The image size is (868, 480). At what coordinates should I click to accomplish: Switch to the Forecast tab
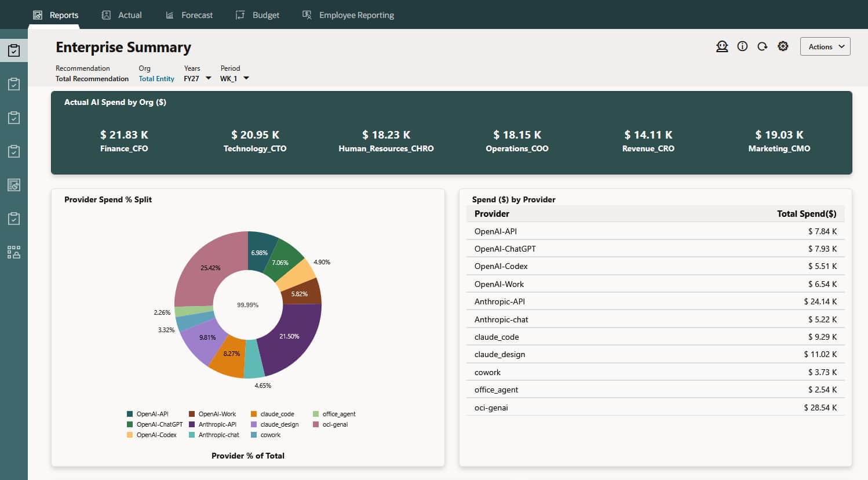click(189, 15)
